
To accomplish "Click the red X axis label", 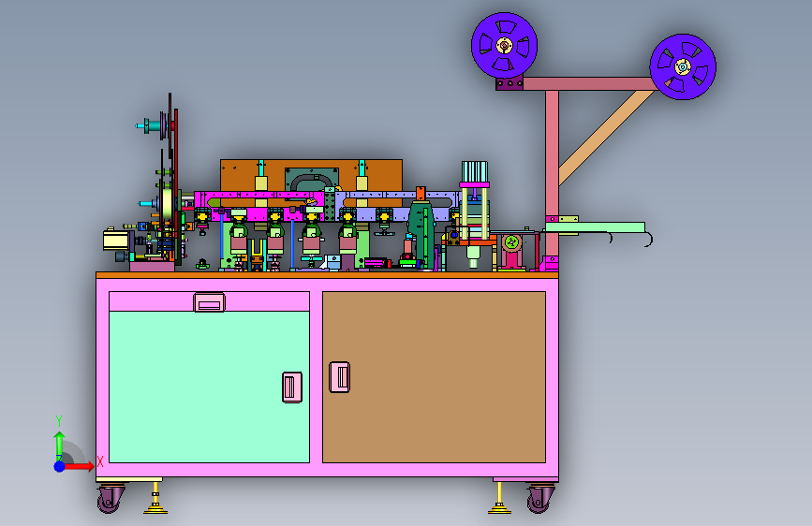I will [100, 461].
